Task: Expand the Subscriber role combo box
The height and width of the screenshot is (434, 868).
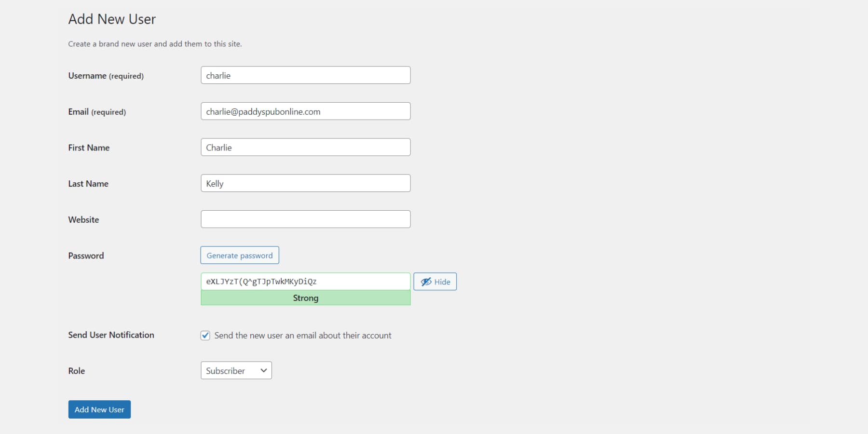Action: coord(236,370)
